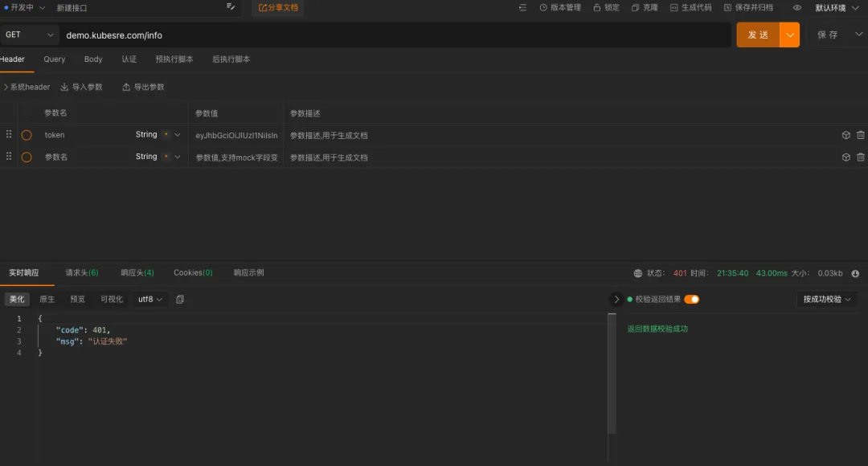Image resolution: width=868 pixels, height=466 pixels.
Task: Click the orange 发送 button
Action: 758,35
